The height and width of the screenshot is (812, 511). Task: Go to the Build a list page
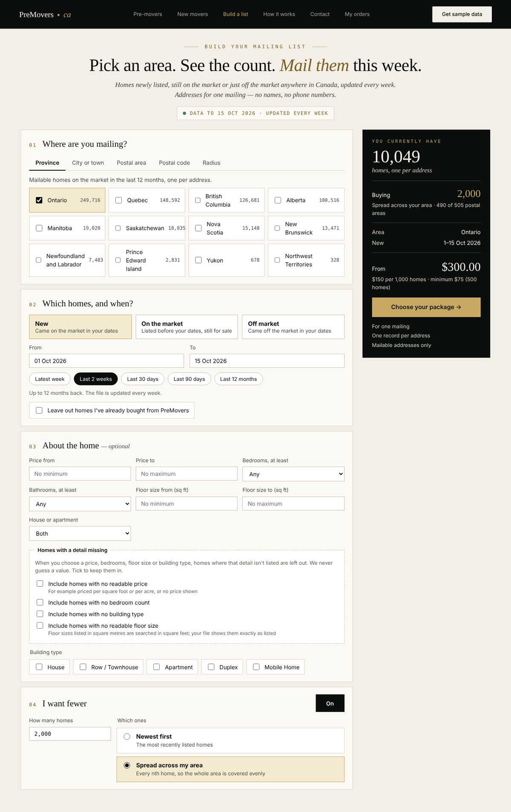point(235,14)
